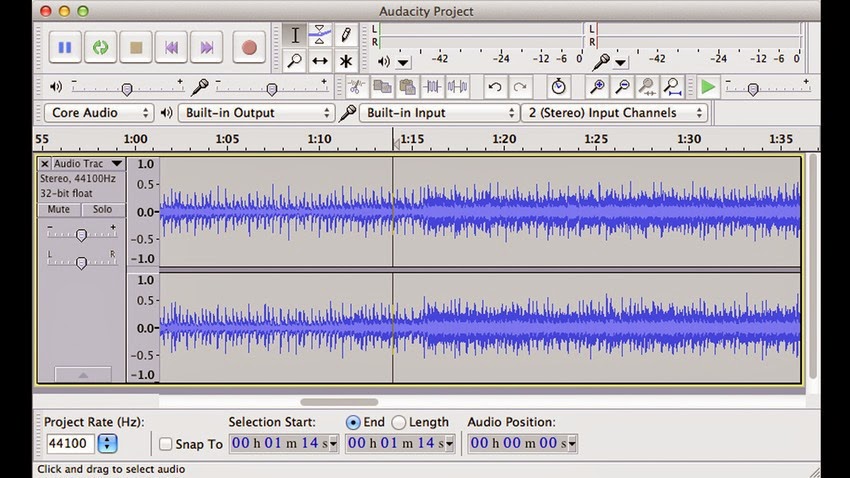Click timeline ruler at 1:20 mark
This screenshot has width=850, height=478.
coord(504,139)
